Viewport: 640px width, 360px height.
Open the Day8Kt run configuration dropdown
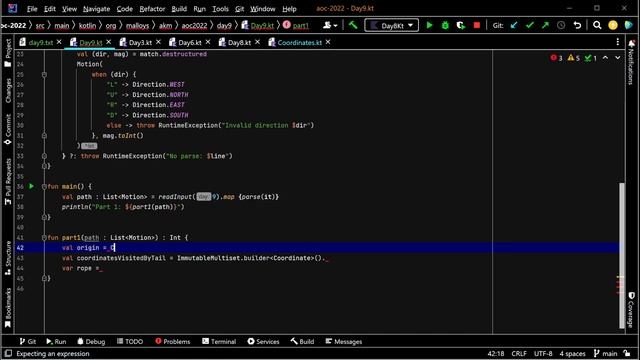pos(391,25)
